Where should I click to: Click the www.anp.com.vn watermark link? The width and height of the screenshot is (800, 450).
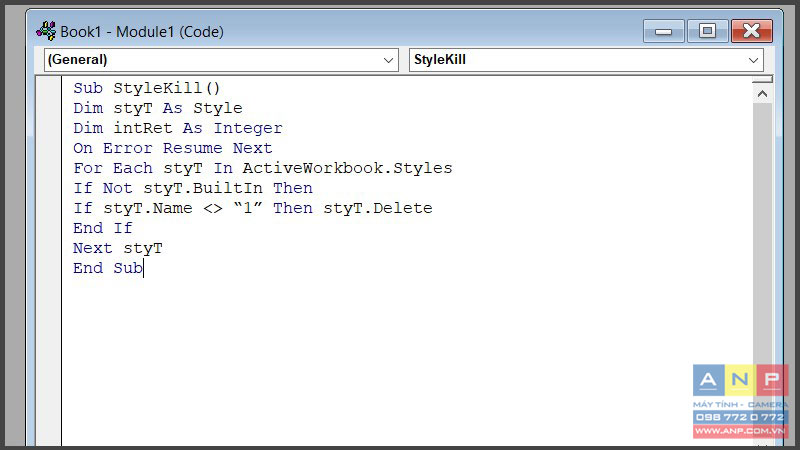[740, 431]
